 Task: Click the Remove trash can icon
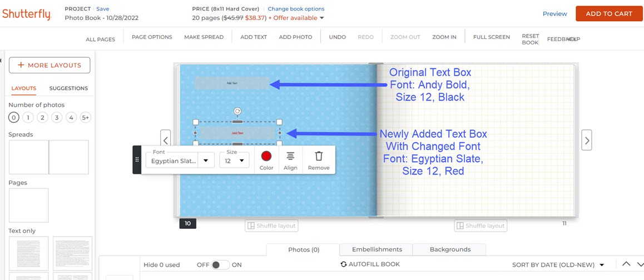tap(319, 157)
